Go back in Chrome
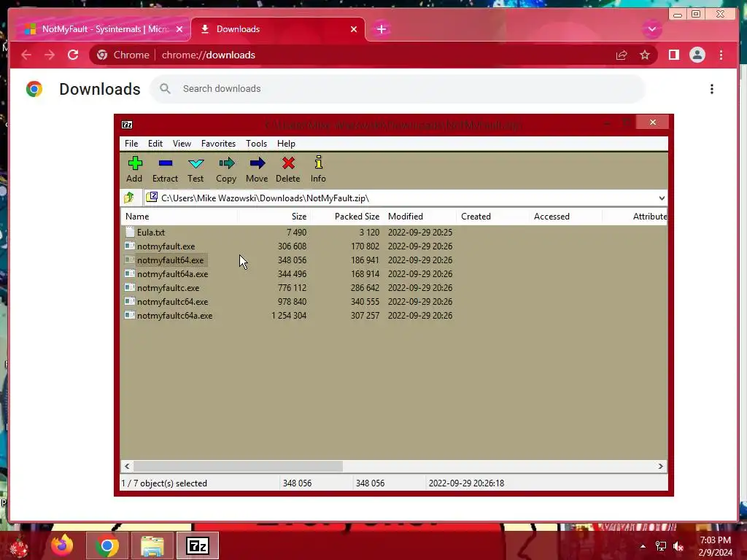 click(x=26, y=55)
